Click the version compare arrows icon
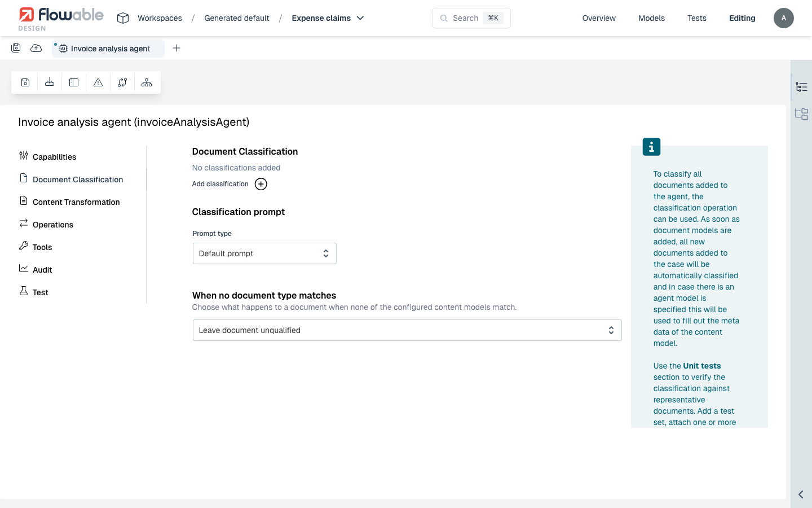The width and height of the screenshot is (812, 508). (x=122, y=82)
